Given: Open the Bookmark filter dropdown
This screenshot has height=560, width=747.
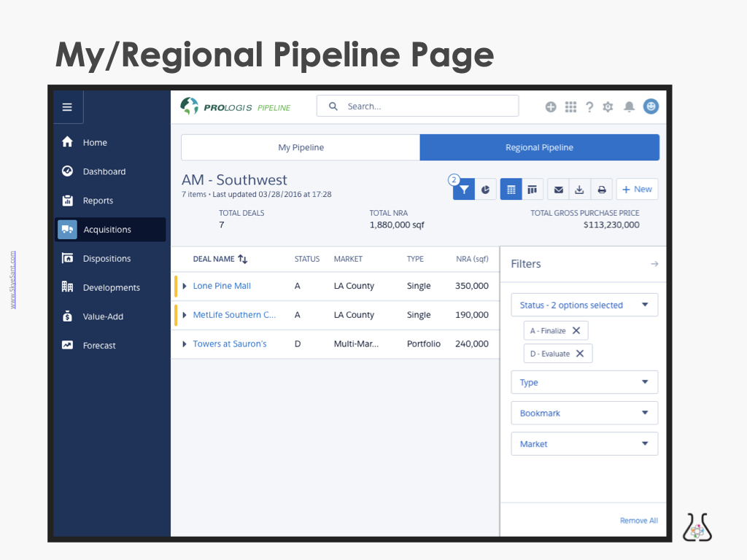Looking at the screenshot, I should point(584,413).
